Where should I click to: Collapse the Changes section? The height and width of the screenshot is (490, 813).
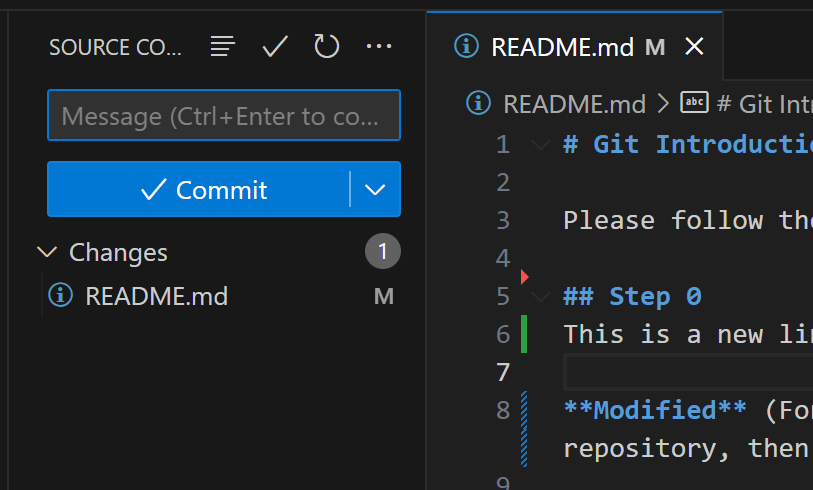pyautogui.click(x=47, y=253)
